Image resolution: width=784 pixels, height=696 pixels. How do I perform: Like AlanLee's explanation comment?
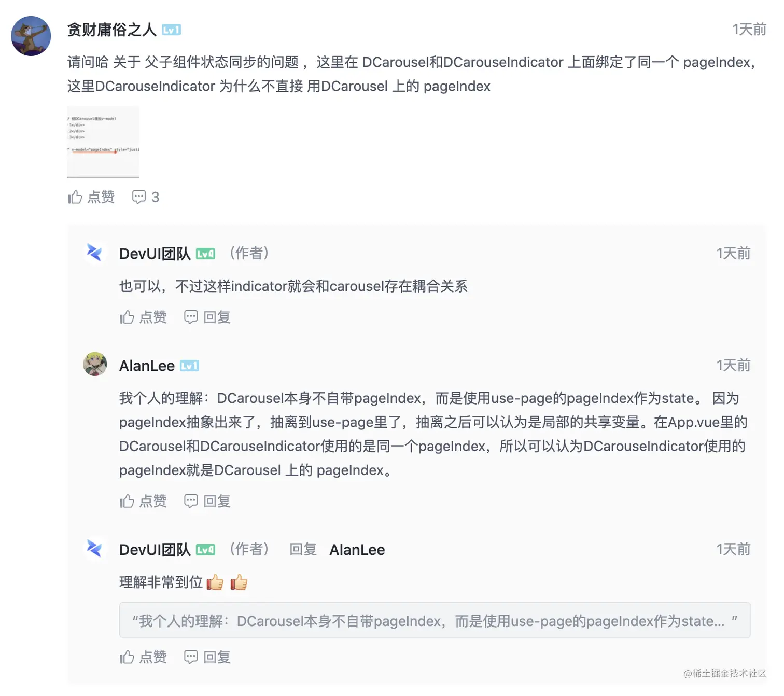(x=143, y=501)
